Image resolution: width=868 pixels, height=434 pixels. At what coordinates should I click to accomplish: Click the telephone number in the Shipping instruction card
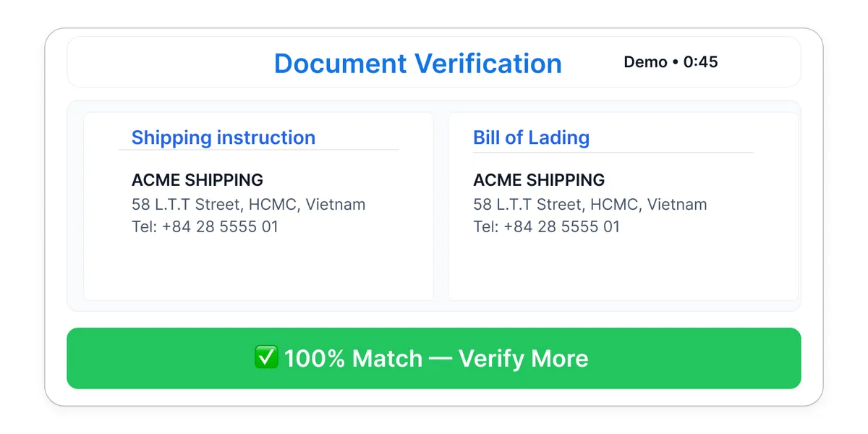(205, 226)
